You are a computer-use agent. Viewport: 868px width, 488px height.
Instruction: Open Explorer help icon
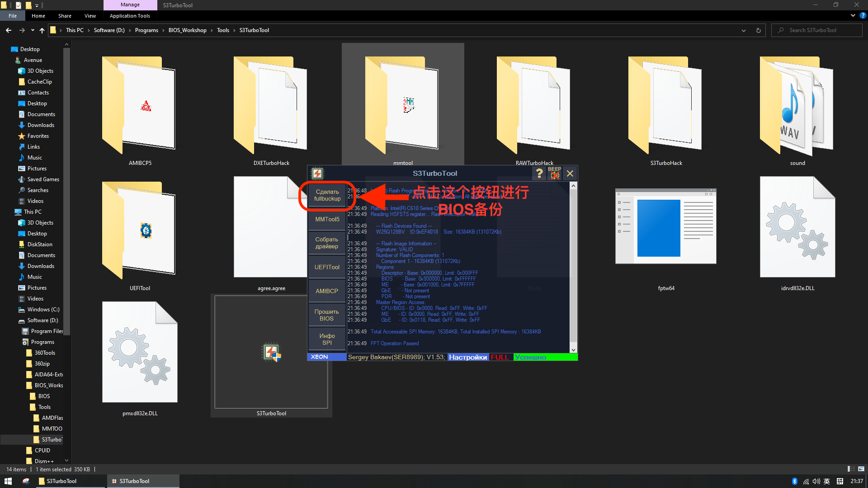pyautogui.click(x=863, y=15)
